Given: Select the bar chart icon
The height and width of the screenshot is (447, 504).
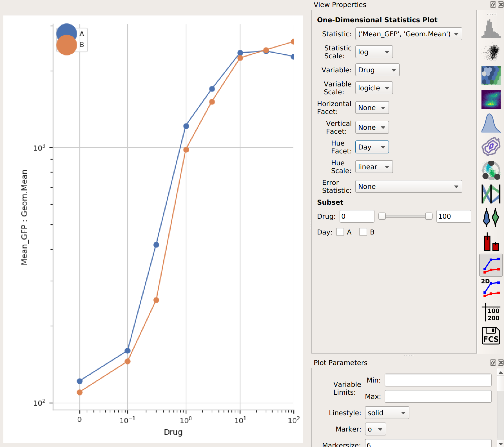Looking at the screenshot, I should click(491, 241).
